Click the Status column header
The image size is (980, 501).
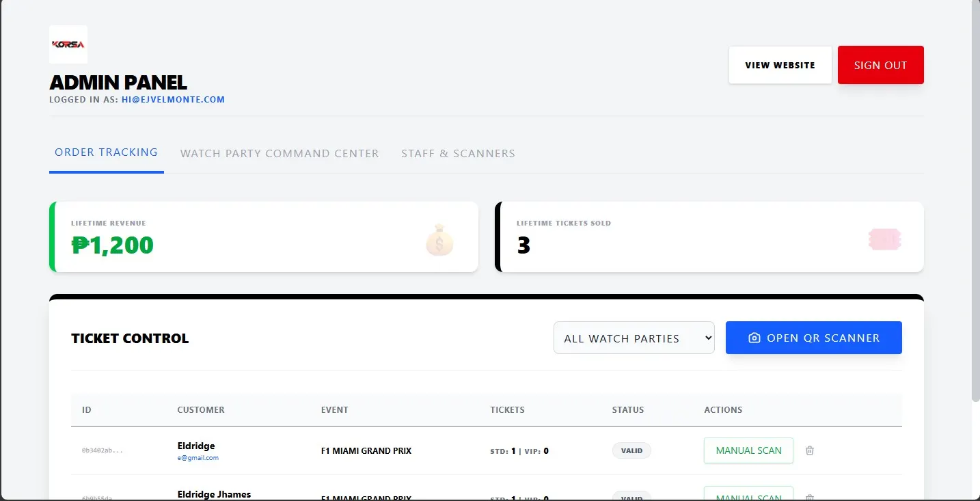[x=628, y=410]
